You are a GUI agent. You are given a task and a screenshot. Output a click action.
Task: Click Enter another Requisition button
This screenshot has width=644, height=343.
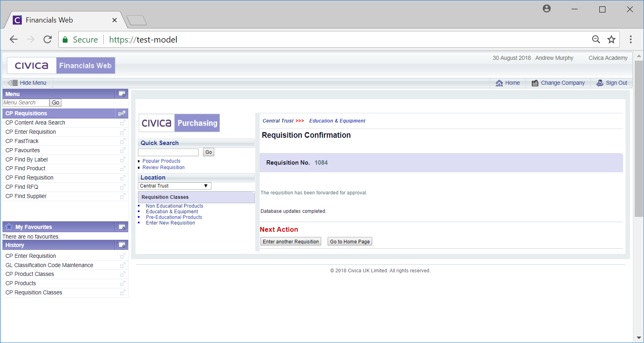[291, 241]
